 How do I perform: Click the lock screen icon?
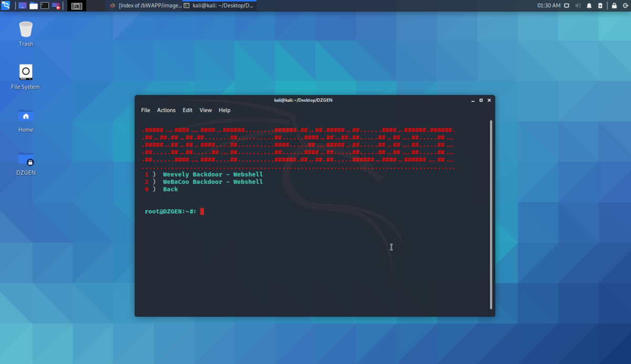[614, 6]
